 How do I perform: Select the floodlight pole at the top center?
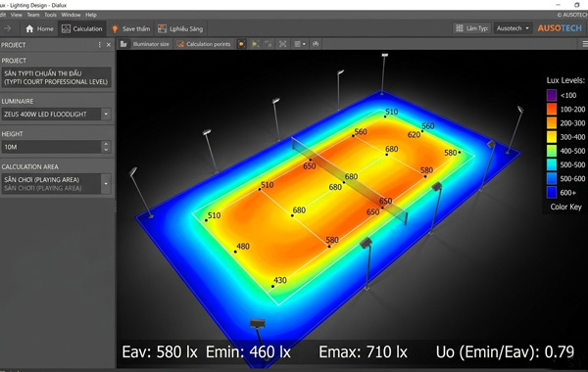383,73
